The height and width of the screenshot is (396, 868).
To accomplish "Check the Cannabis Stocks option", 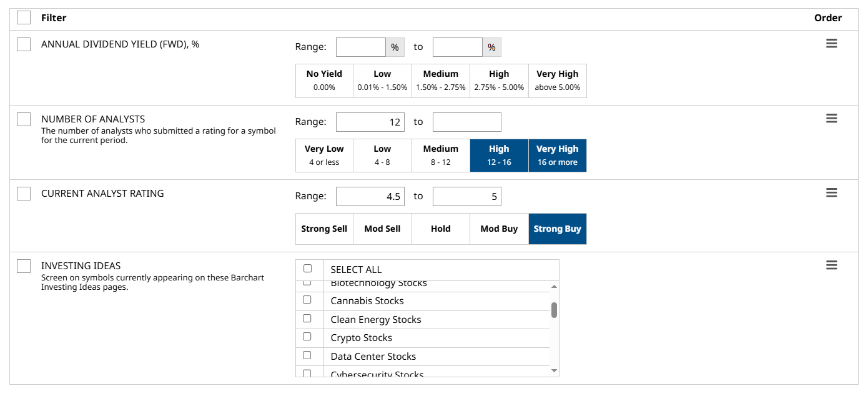I will [307, 300].
